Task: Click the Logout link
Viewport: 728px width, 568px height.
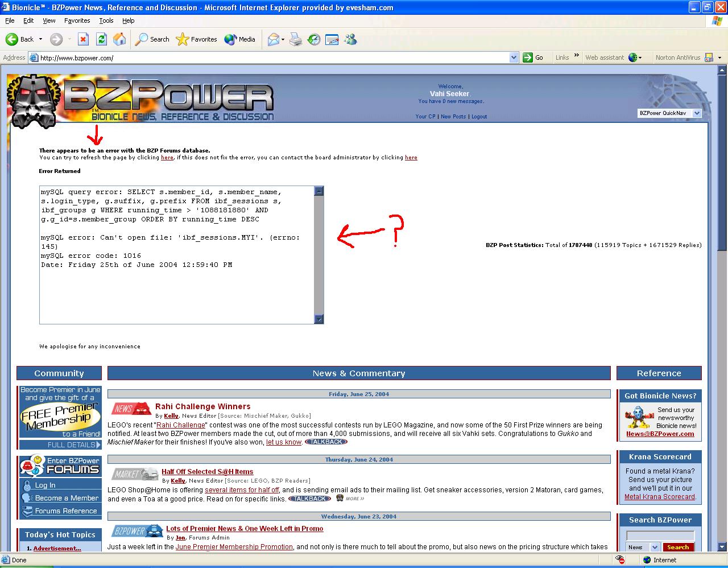Action: (x=479, y=117)
